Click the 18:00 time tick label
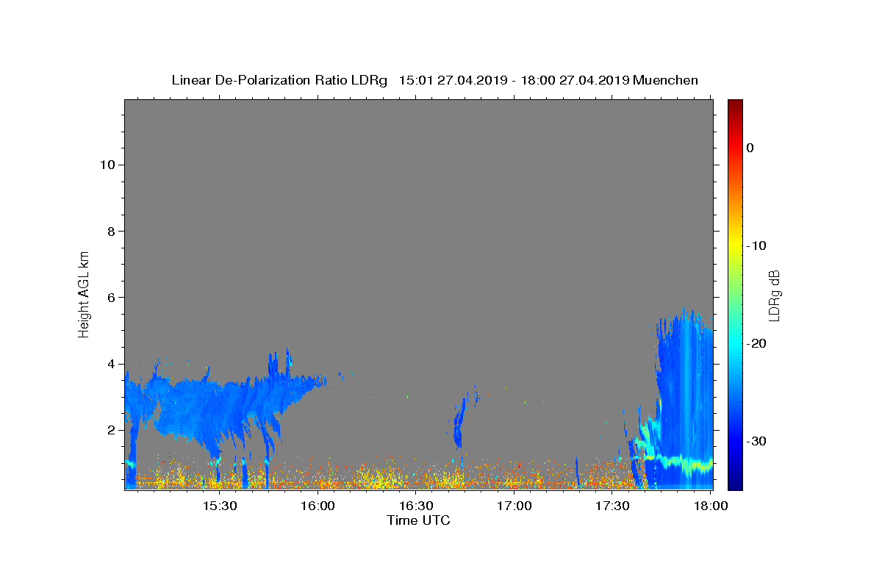The width and height of the screenshot is (882, 588). (710, 506)
